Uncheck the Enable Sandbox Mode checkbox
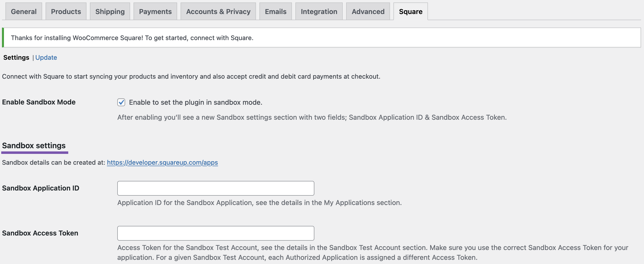The height and width of the screenshot is (264, 644). point(121,102)
